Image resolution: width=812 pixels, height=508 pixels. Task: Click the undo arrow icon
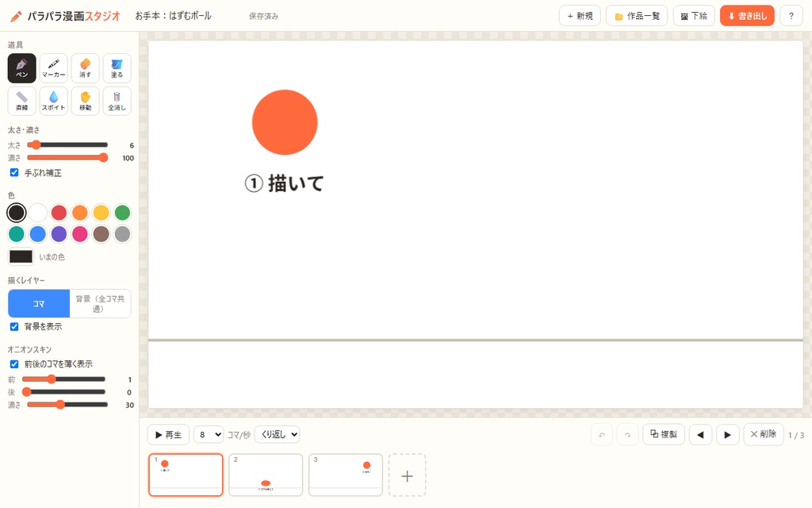pos(602,434)
